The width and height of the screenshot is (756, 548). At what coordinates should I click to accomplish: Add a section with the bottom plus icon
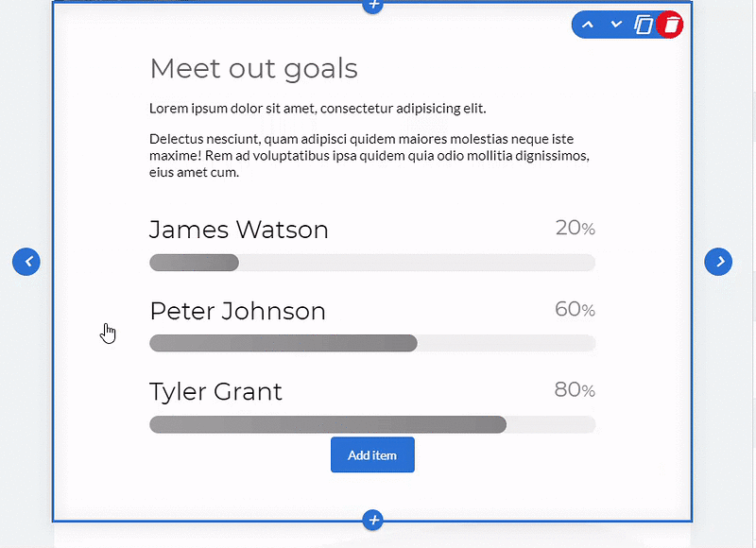click(372, 520)
